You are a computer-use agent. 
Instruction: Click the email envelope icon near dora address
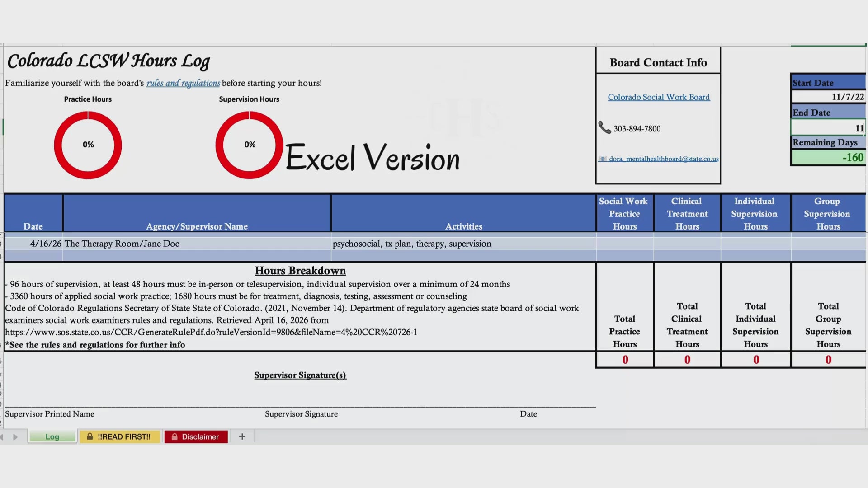coord(602,159)
